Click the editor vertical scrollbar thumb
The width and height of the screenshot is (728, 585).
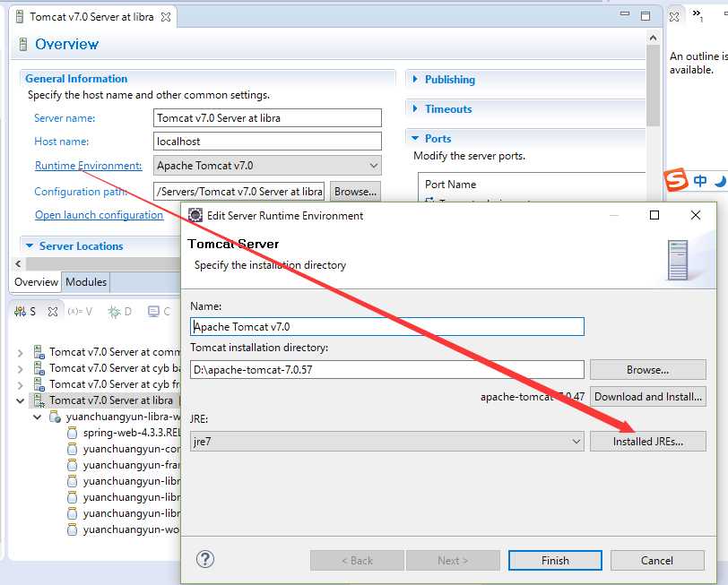(x=654, y=85)
